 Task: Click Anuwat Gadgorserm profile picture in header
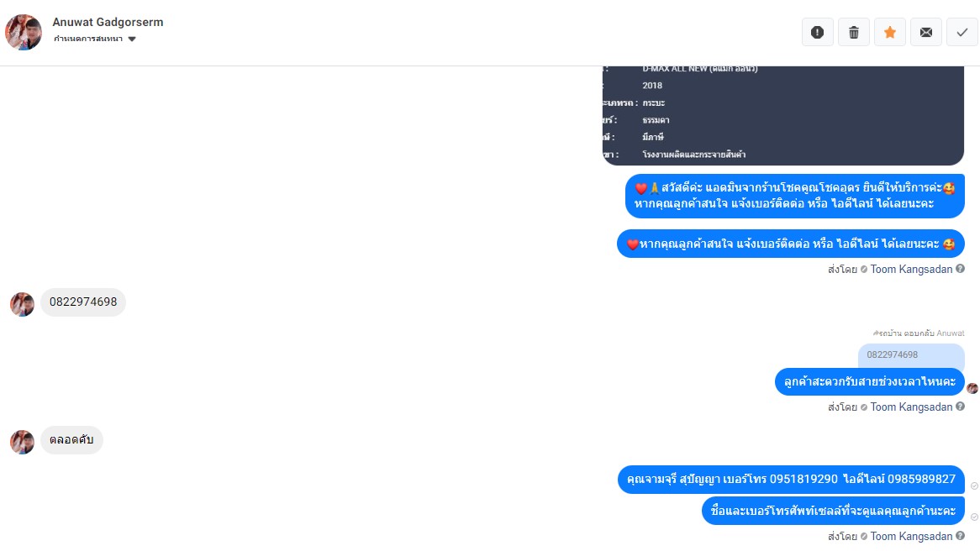pyautogui.click(x=24, y=33)
